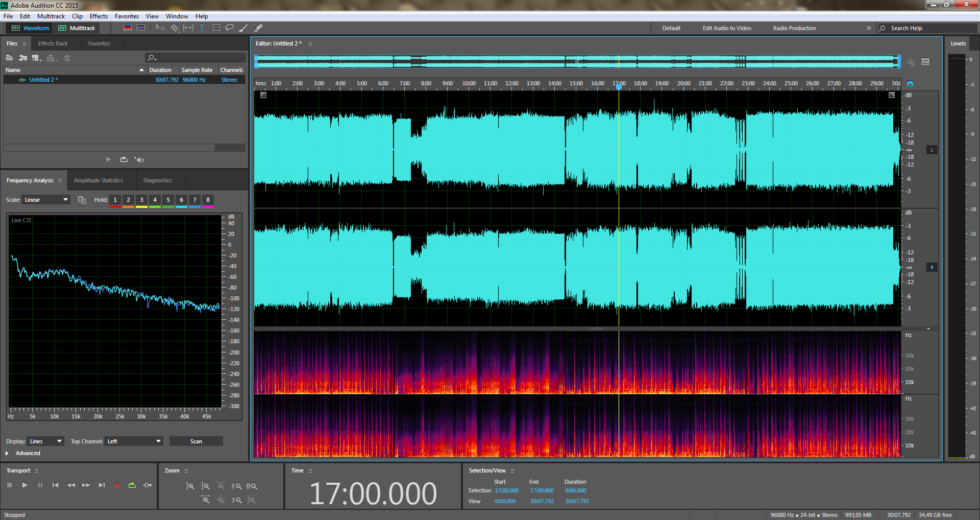Click the Scan button
980x520 pixels.
click(x=196, y=441)
